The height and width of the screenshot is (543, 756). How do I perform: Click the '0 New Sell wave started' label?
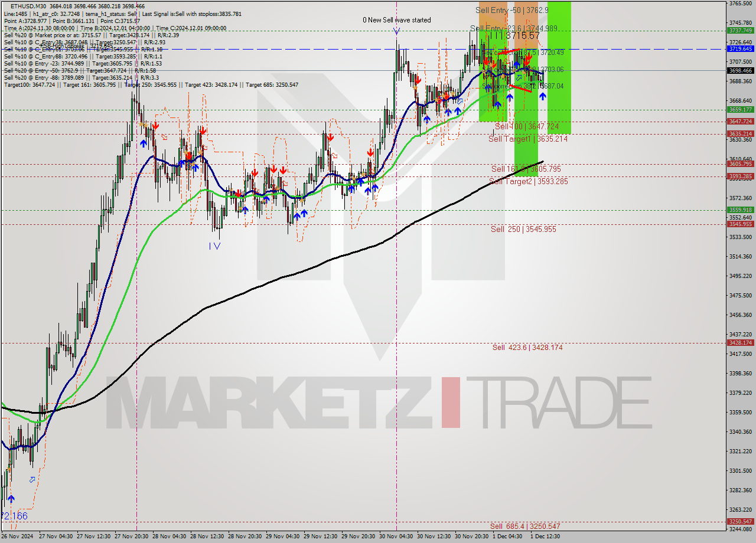coord(396,20)
